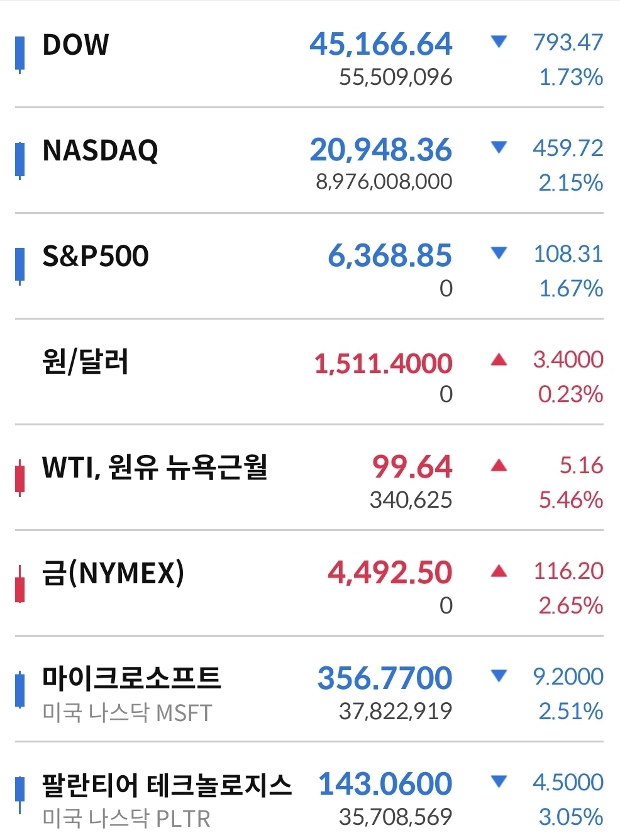Click the 금(NYMEX) change percent 2.65%

(x=571, y=605)
